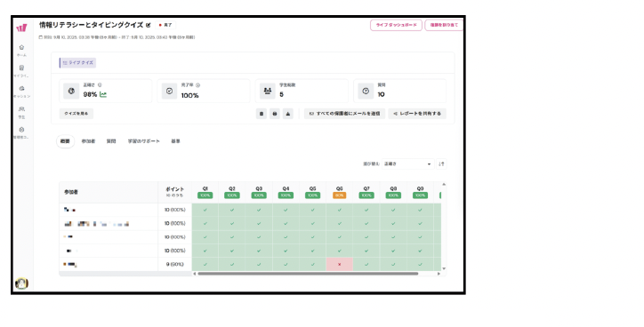Click the レポートを共有する button
The height and width of the screenshot is (327, 644).
(417, 114)
